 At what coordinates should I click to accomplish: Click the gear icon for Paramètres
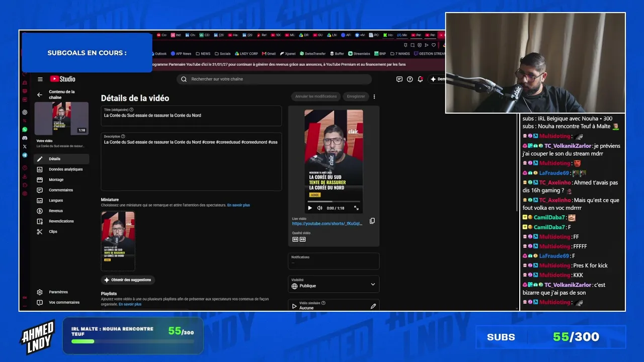(40, 292)
